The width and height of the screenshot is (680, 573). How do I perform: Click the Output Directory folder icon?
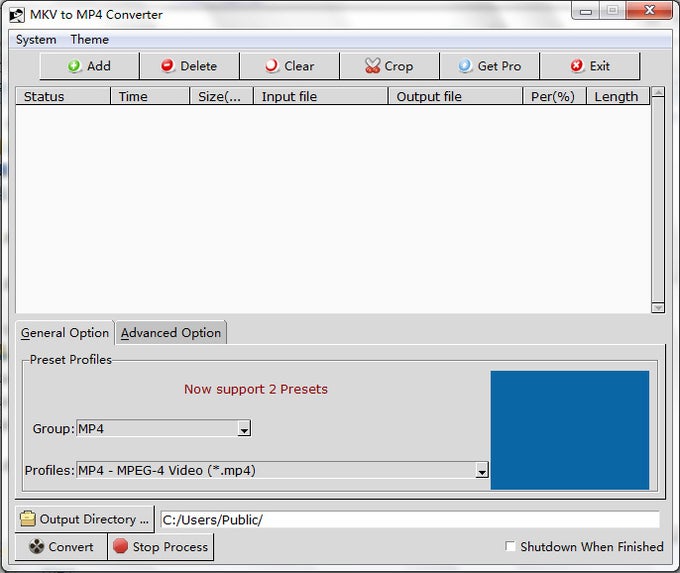pyautogui.click(x=28, y=519)
